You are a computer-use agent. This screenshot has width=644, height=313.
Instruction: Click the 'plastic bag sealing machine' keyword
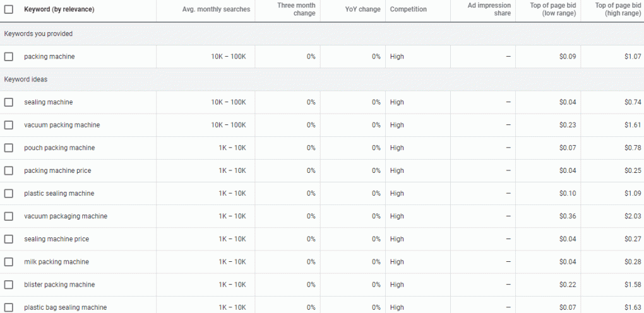coord(65,307)
